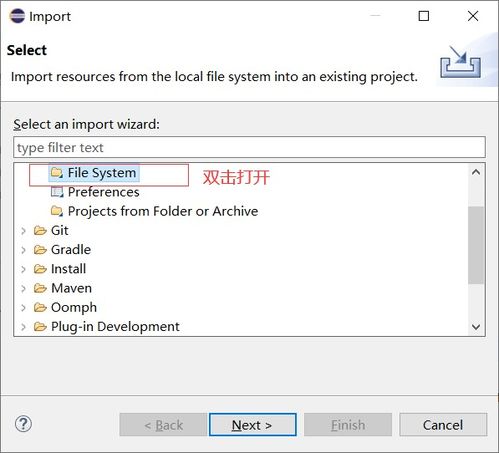The height and width of the screenshot is (453, 499).
Task: Open the help question mark icon
Action: click(23, 424)
